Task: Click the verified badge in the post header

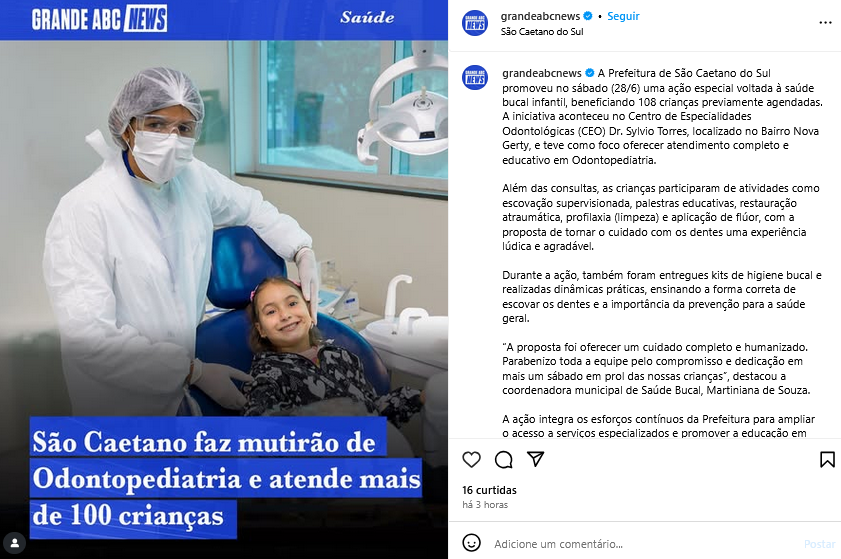Action: pos(588,16)
